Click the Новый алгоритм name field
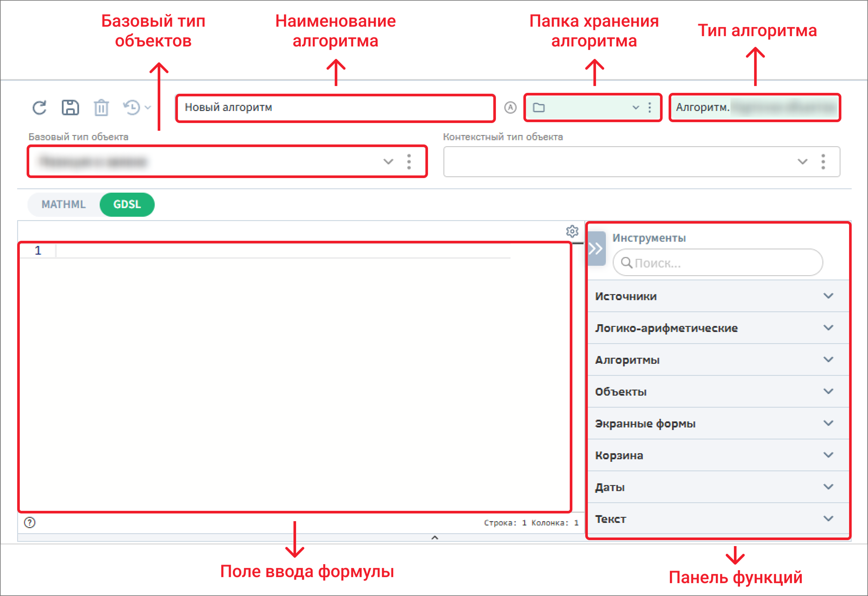868x596 pixels. pyautogui.click(x=335, y=108)
